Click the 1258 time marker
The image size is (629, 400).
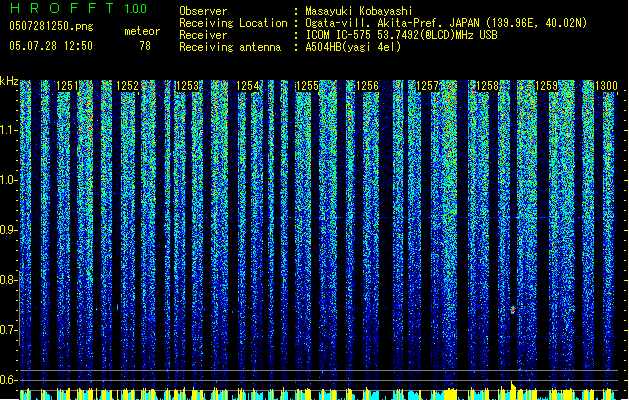pos(487,86)
